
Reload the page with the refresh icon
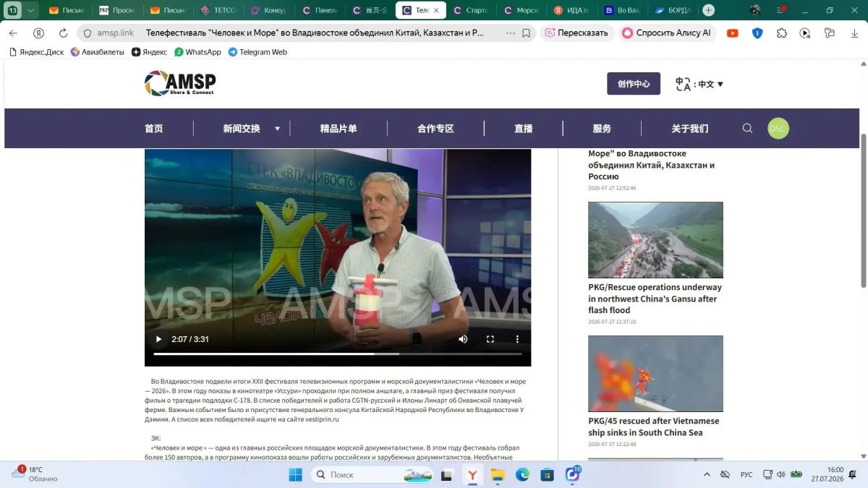[x=63, y=33]
